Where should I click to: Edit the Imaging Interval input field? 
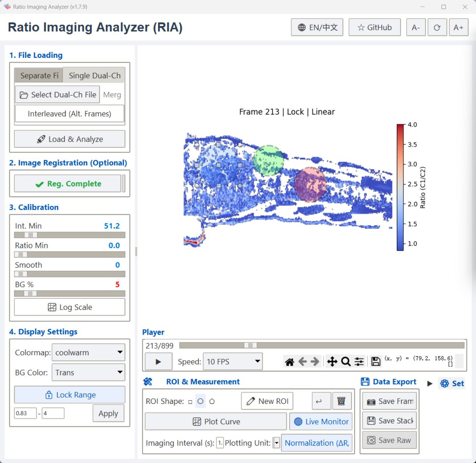point(220,443)
